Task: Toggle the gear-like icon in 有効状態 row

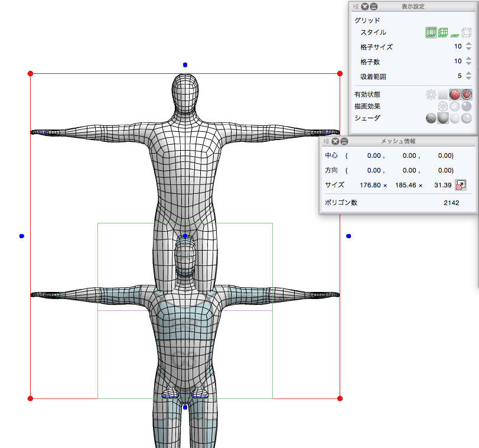Action: point(431,95)
